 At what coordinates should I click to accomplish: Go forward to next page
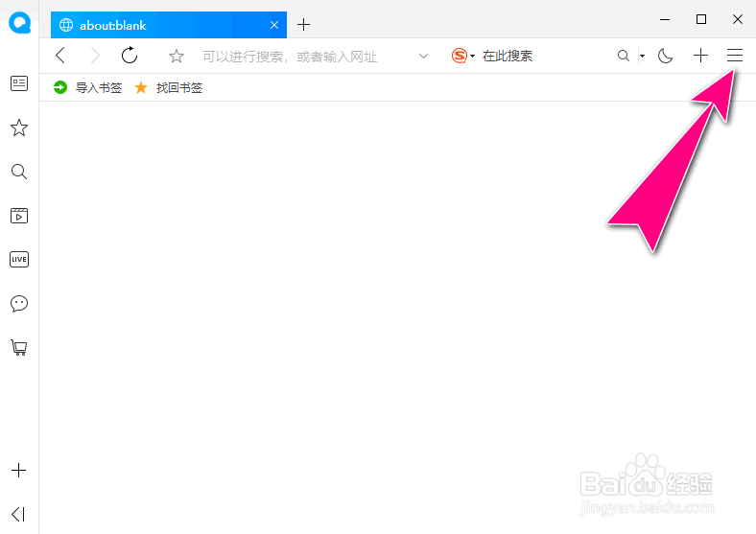(x=95, y=56)
